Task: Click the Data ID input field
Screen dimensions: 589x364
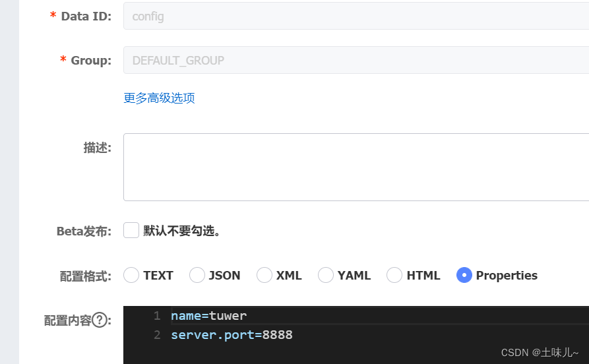Action: point(356,16)
